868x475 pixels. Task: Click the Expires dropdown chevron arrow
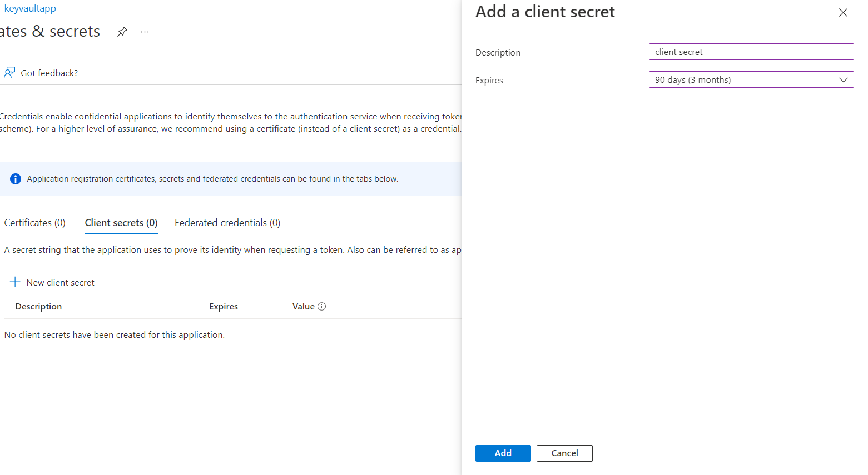[x=843, y=80]
